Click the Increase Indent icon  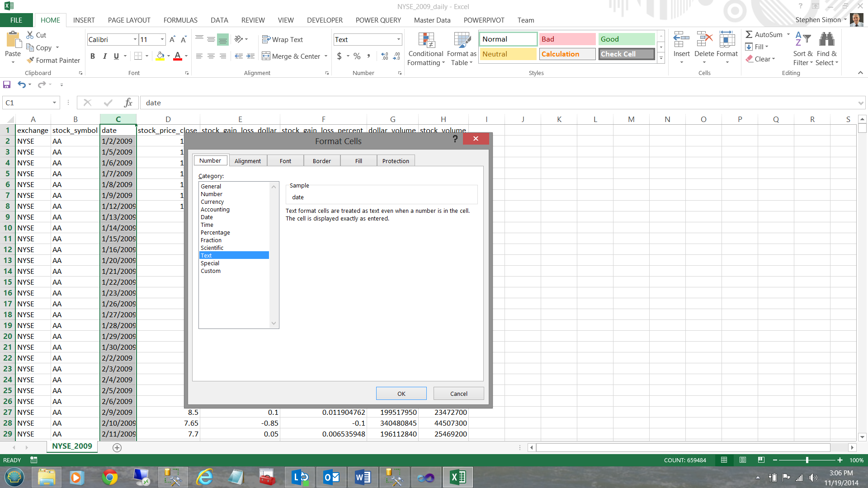(x=250, y=56)
